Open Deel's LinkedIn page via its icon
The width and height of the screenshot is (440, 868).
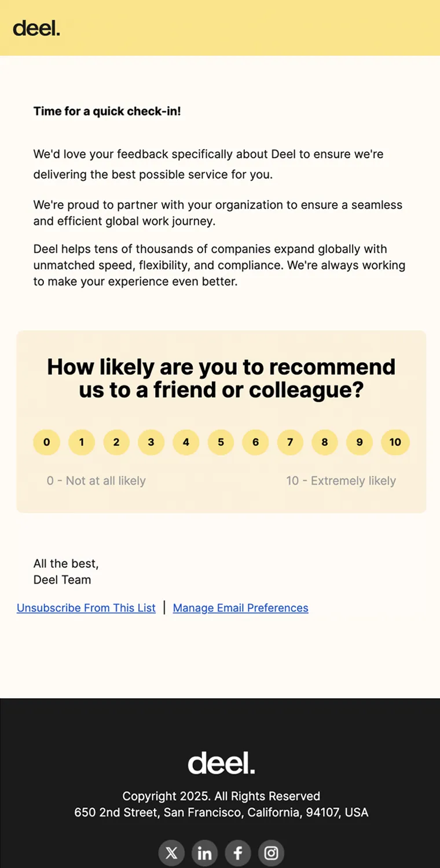(x=204, y=853)
